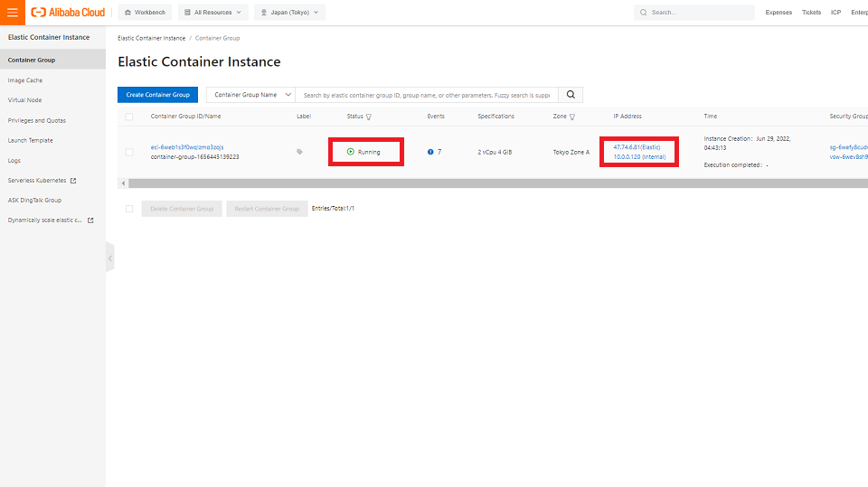Image resolution: width=868 pixels, height=487 pixels.
Task: Expand the Container Group Name filter dropdown
Action: point(251,95)
